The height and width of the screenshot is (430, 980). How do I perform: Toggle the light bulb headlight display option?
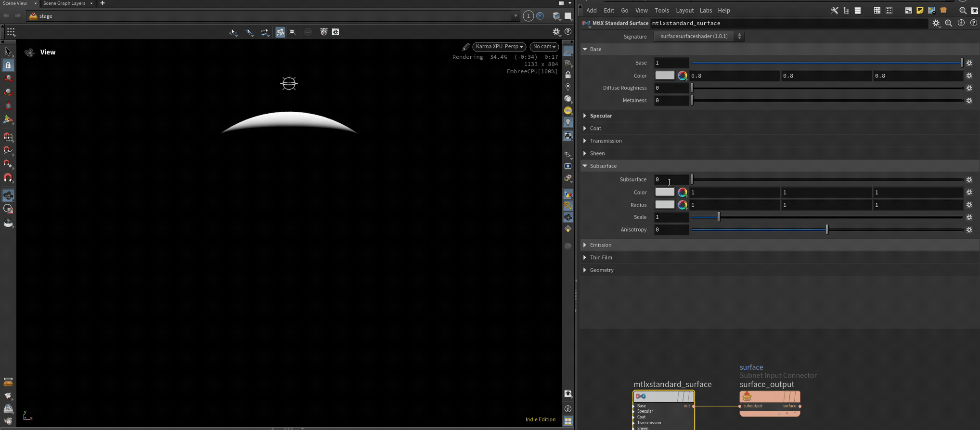click(x=568, y=122)
